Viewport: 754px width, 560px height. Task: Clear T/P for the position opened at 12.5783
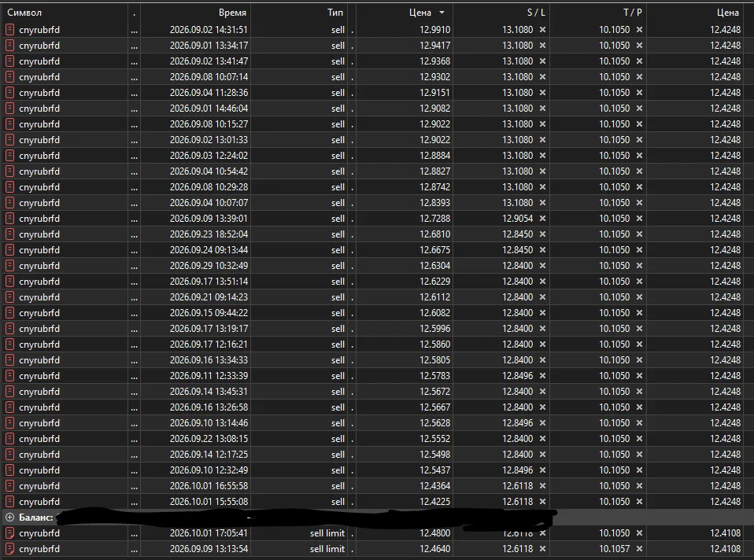tap(640, 376)
